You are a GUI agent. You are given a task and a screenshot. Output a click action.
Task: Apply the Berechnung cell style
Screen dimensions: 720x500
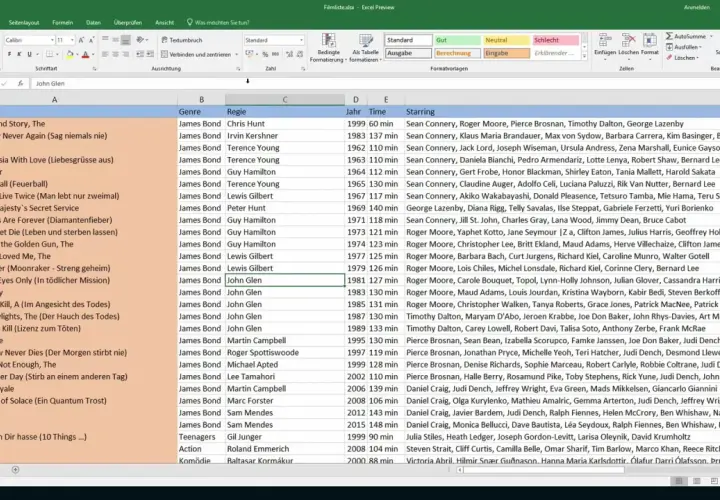pos(457,53)
